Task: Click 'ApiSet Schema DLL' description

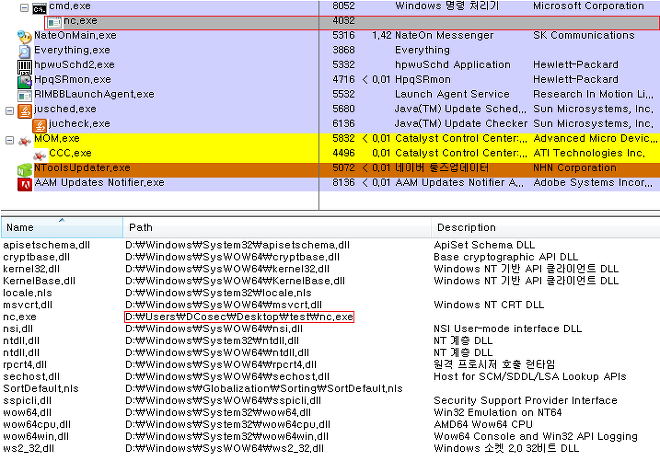Action: click(x=484, y=245)
